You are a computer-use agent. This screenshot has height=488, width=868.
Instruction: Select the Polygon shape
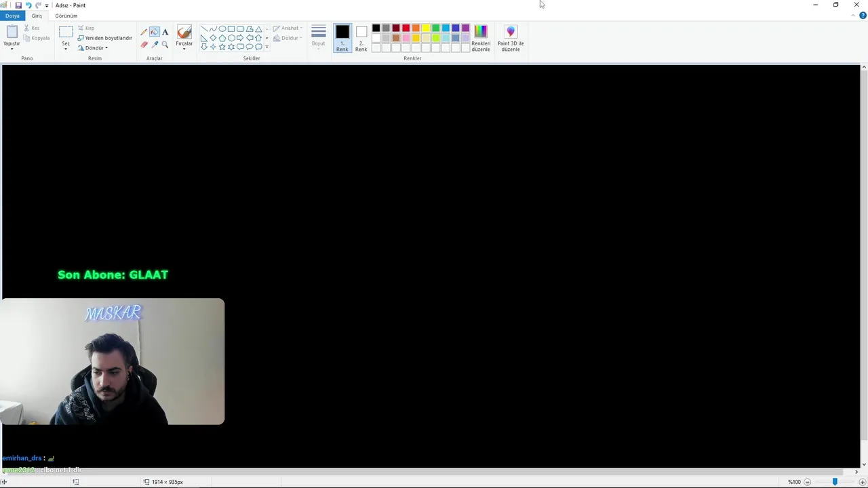pos(250,29)
